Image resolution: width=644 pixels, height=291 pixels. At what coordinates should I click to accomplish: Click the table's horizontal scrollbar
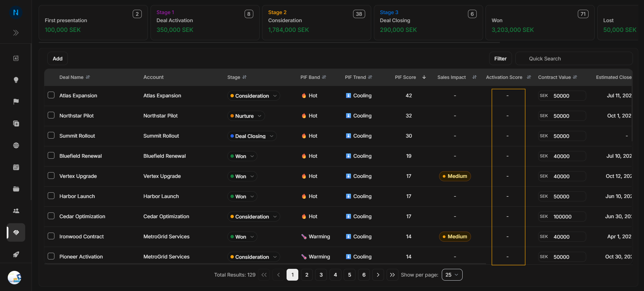tap(265, 264)
